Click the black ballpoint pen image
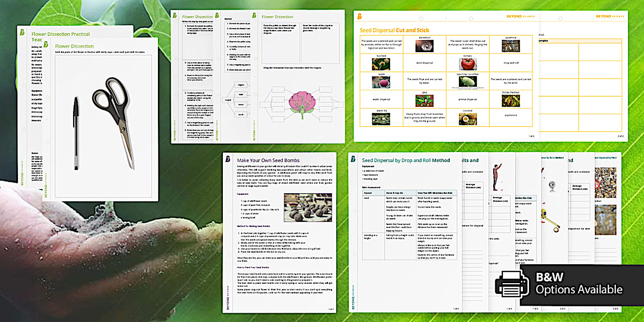This screenshot has height=322, width=644. pyautogui.click(x=76, y=133)
